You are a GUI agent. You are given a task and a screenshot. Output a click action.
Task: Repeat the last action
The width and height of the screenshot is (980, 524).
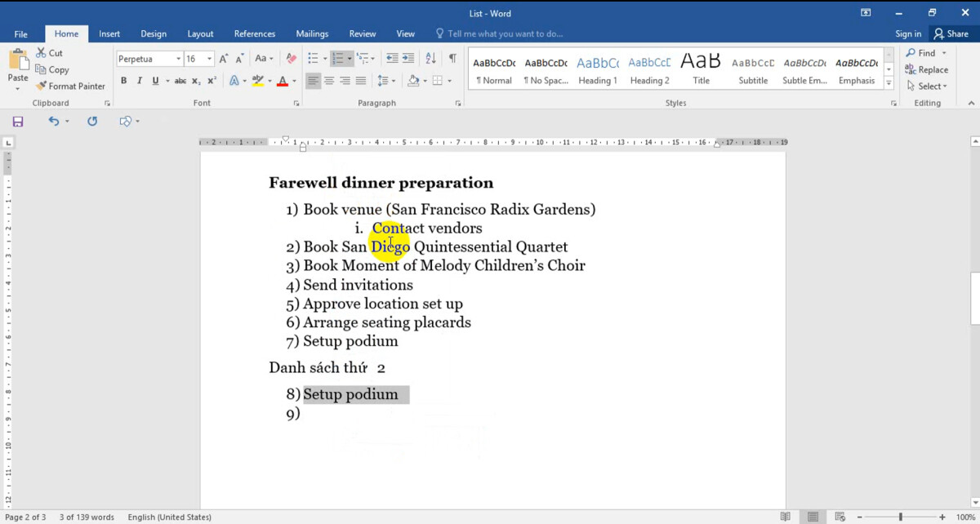(x=92, y=121)
